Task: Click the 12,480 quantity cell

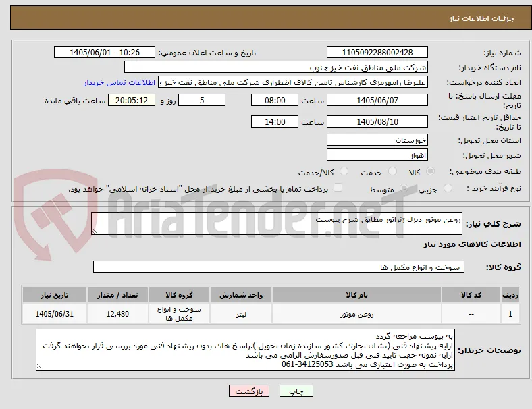Action: [117, 314]
